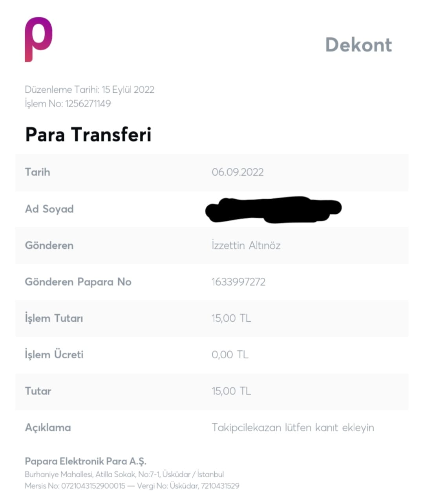Click the Ad Soyad row label
Screen dimensions: 424x504
(49, 209)
